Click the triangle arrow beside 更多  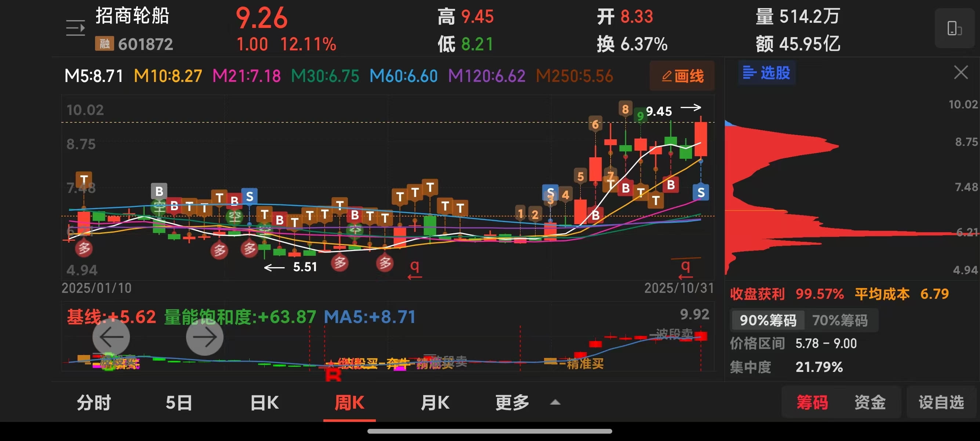click(x=555, y=402)
